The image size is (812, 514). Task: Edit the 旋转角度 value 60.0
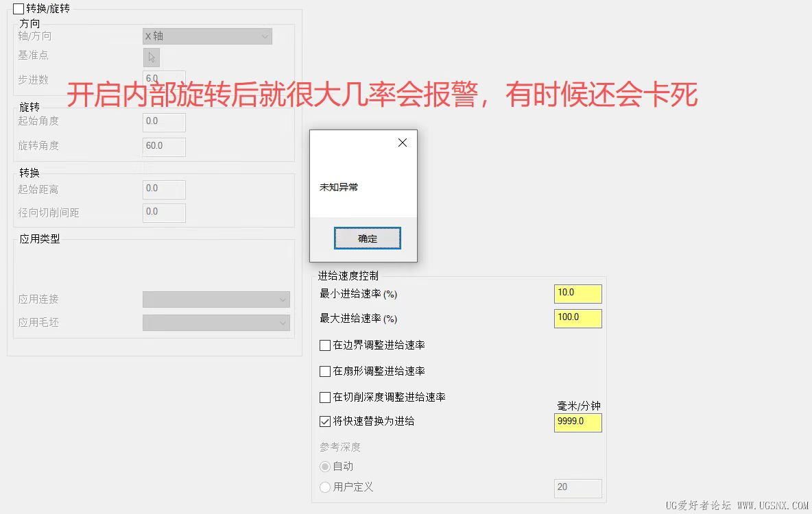click(x=164, y=147)
